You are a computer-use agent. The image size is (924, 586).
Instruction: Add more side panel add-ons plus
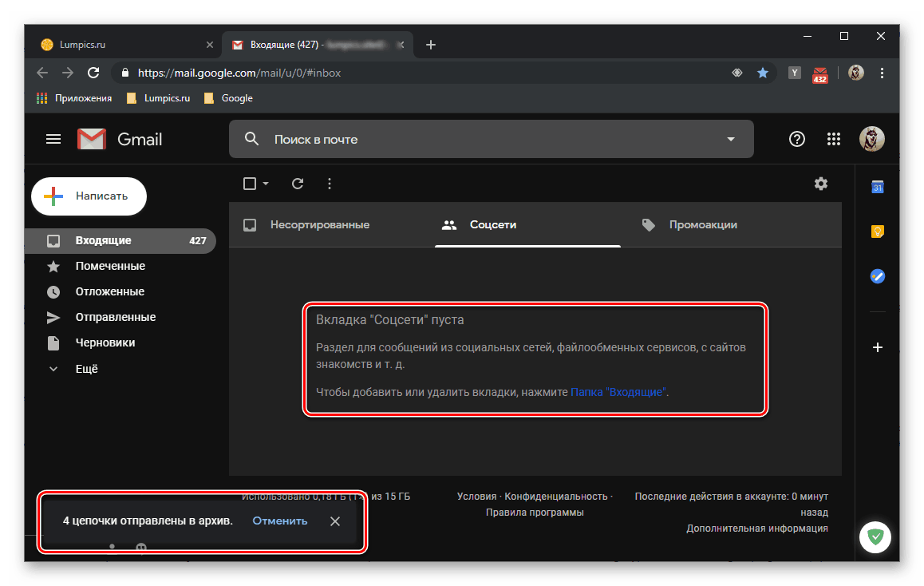pos(878,347)
